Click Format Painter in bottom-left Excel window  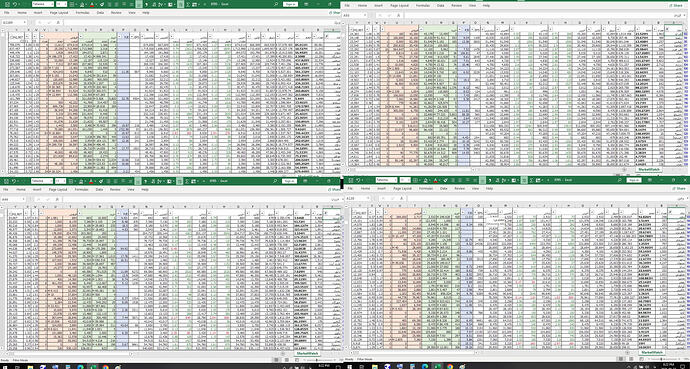coord(101,181)
